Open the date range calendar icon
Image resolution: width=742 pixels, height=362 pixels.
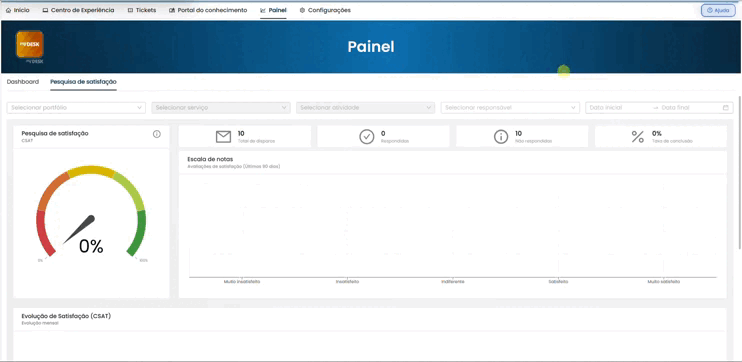(x=725, y=108)
